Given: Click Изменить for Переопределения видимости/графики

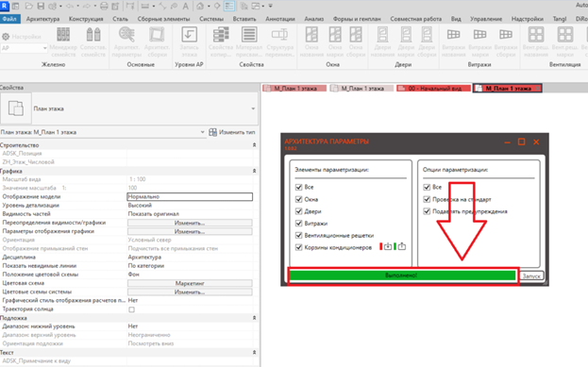Looking at the screenshot, I should pos(190,223).
